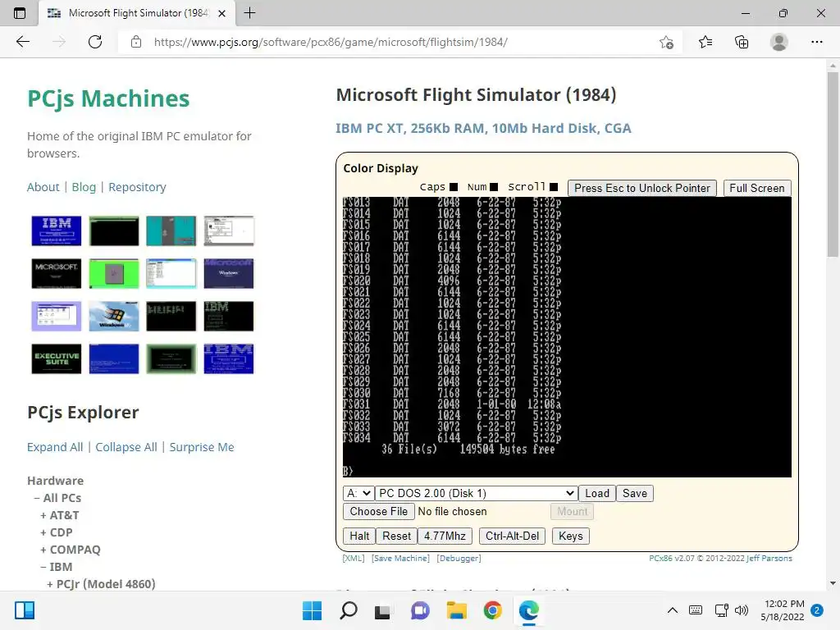Send Ctrl-Alt-Del to the emulator
Viewport: 840px width, 630px height.
point(512,536)
